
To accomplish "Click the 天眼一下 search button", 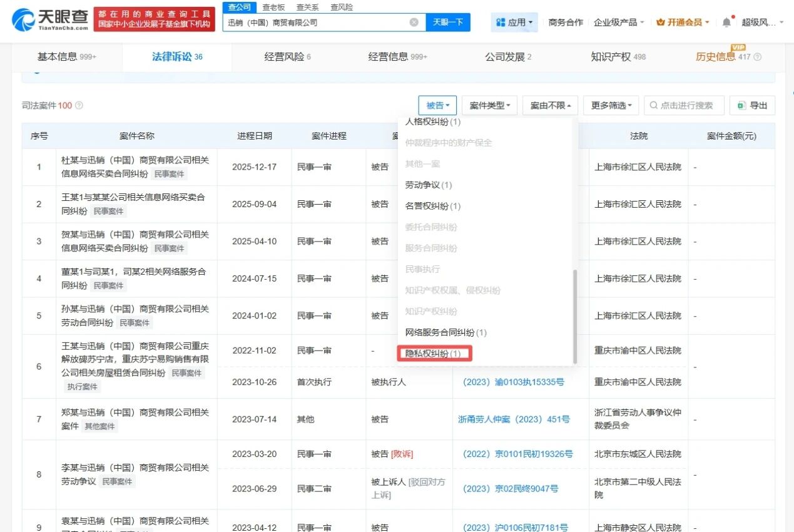I will tap(448, 22).
